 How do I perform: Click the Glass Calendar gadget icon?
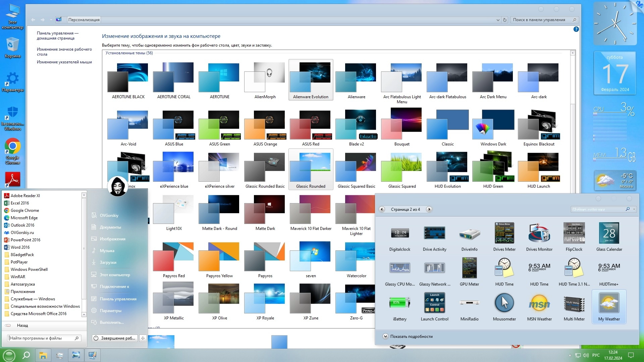click(x=609, y=234)
